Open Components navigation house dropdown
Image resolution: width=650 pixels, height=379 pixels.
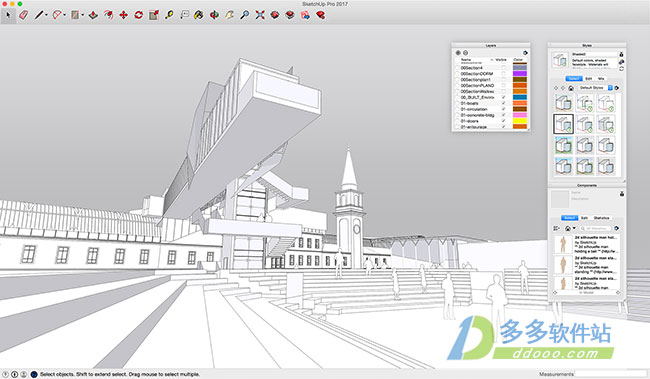click(x=570, y=228)
